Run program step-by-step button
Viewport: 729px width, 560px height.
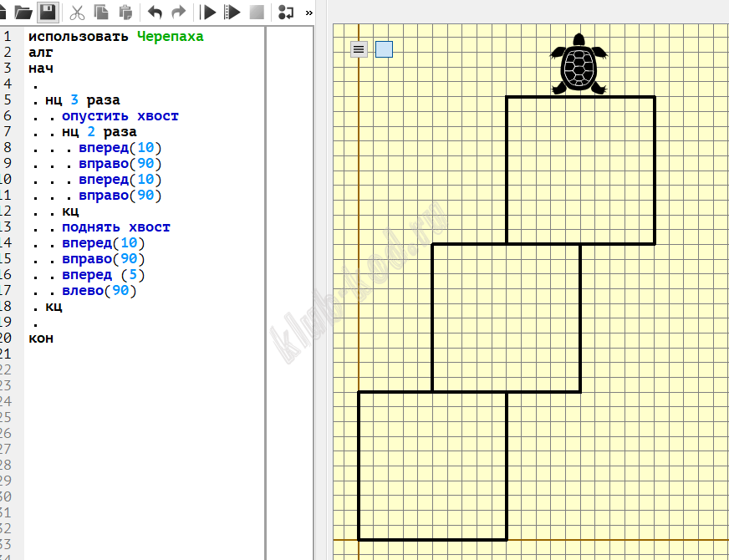[x=232, y=13]
